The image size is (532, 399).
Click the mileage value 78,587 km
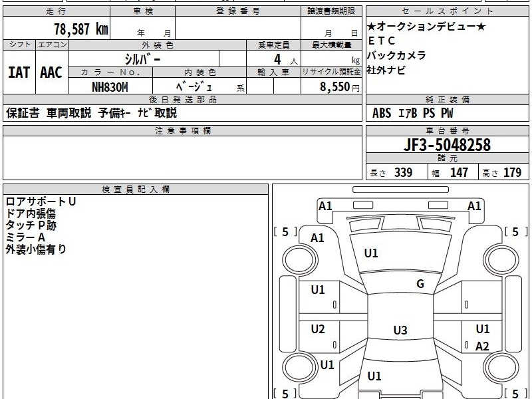tap(81, 29)
